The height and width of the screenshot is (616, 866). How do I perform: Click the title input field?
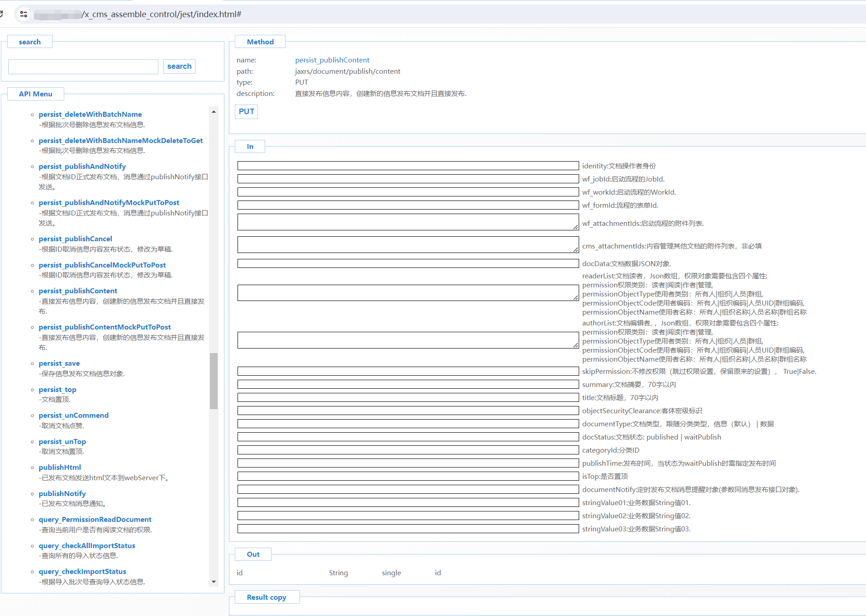click(x=408, y=397)
